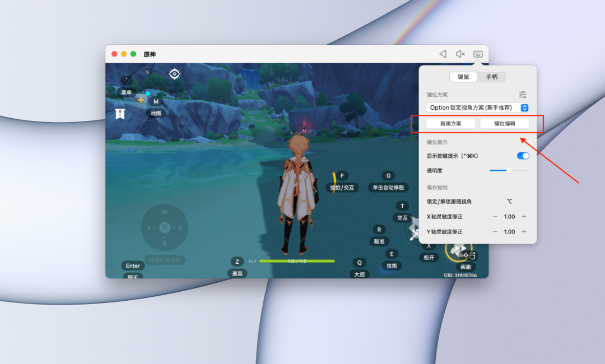Click the 键位方案 section heading
The height and width of the screenshot is (364, 605).
point(437,95)
